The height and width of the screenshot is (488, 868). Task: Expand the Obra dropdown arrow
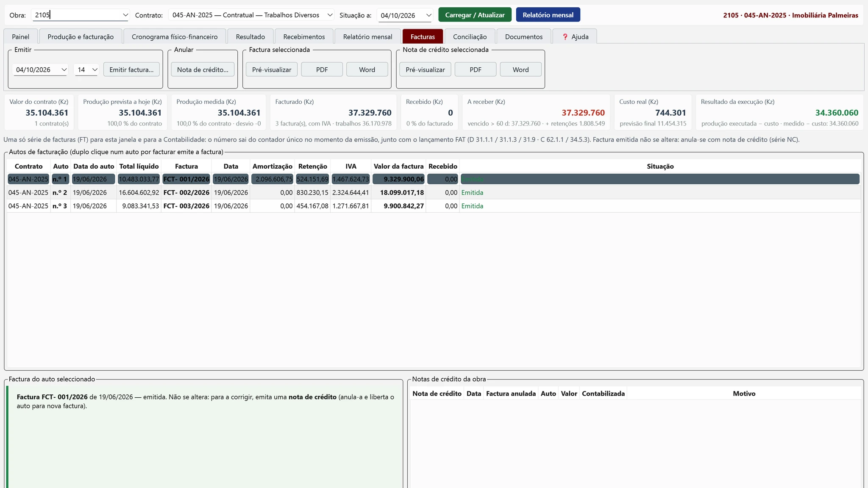click(x=125, y=15)
